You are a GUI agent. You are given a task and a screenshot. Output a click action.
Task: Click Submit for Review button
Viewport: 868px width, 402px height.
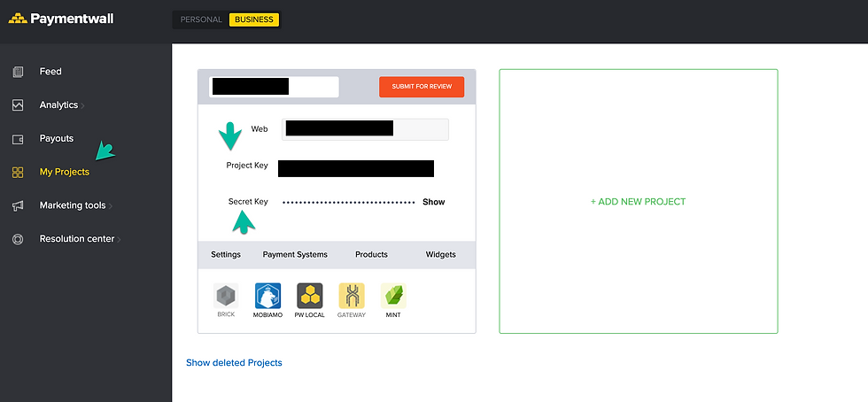click(422, 87)
